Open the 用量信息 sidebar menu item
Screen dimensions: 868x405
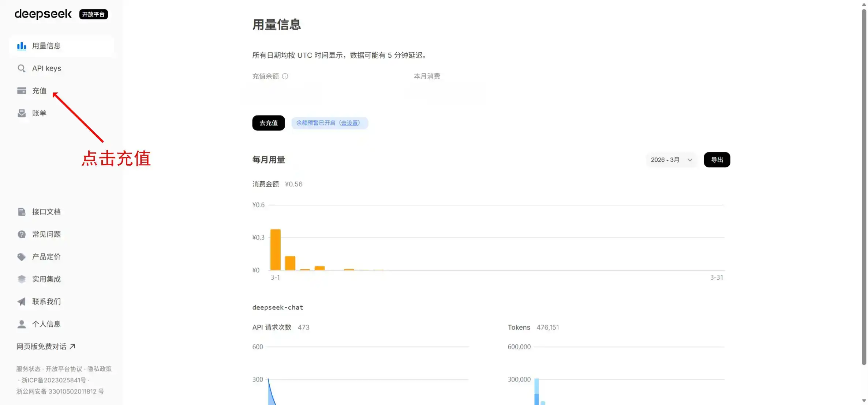pyautogui.click(x=61, y=46)
